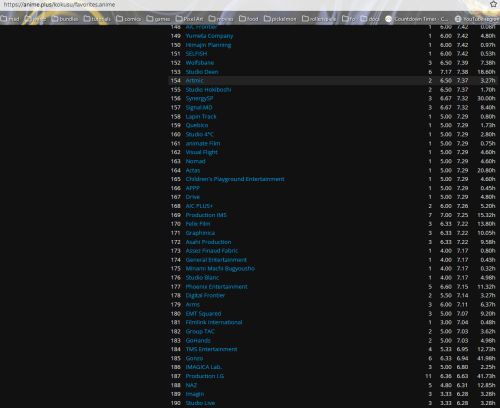Screen dimensions: 500x408
Task: Open the Assez Finaud Fabric link
Action: 212,251
